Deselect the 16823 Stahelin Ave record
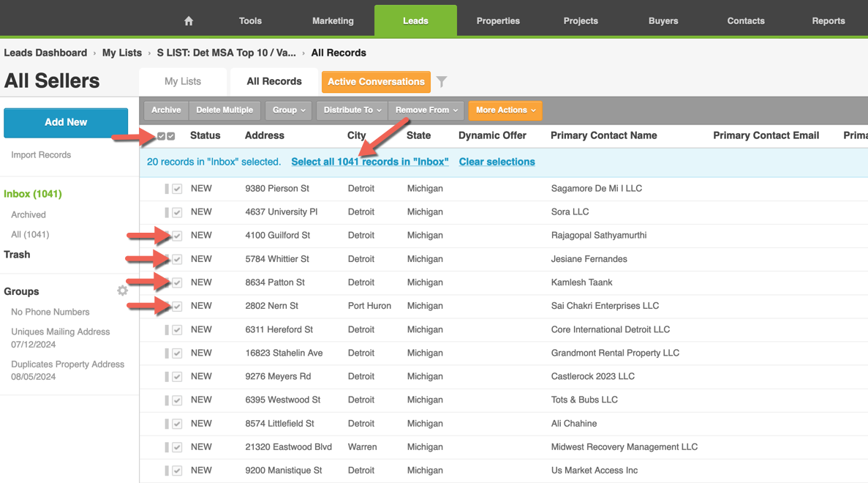The width and height of the screenshot is (868, 483). click(177, 353)
